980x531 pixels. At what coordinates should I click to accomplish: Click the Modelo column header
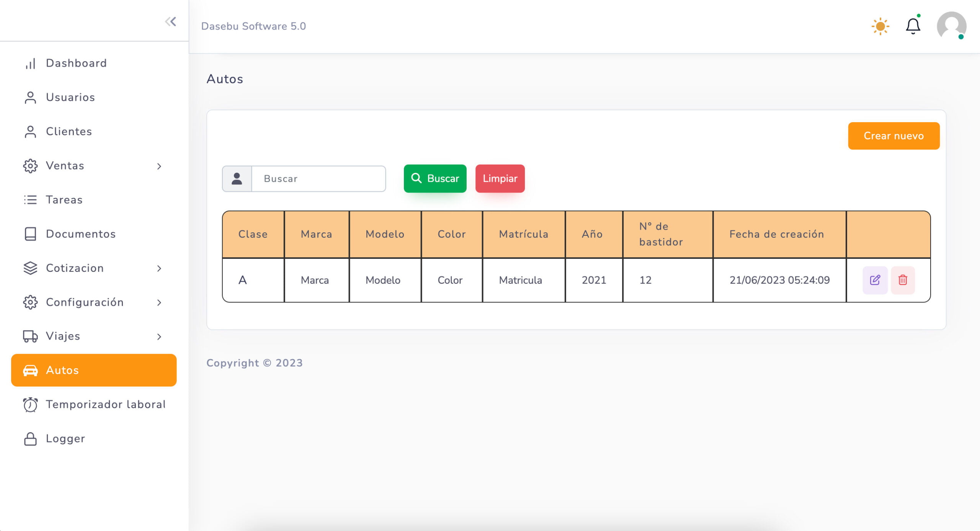385,234
